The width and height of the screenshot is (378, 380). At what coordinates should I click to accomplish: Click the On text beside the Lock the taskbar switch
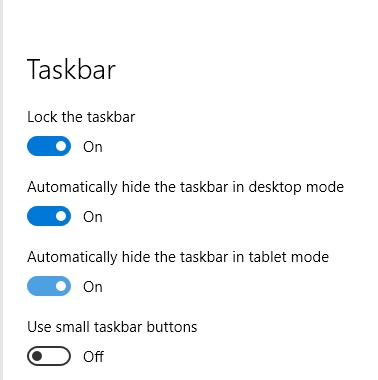93,147
